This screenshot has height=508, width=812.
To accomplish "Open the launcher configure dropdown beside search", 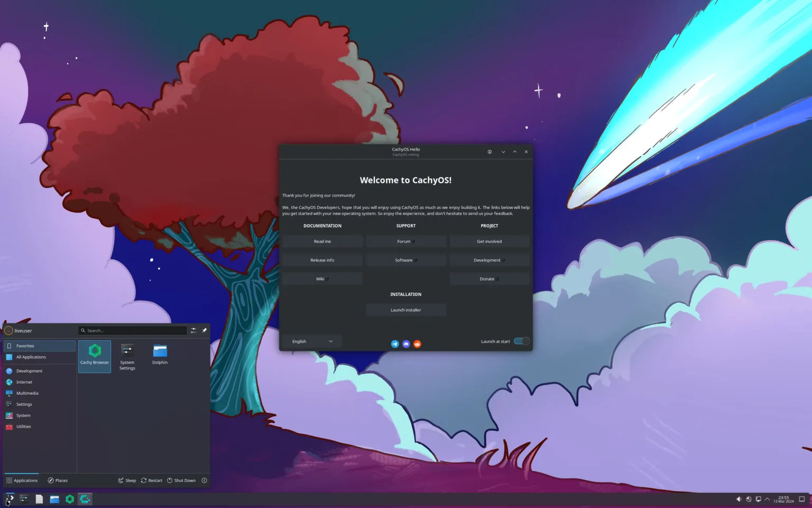I will click(x=193, y=330).
